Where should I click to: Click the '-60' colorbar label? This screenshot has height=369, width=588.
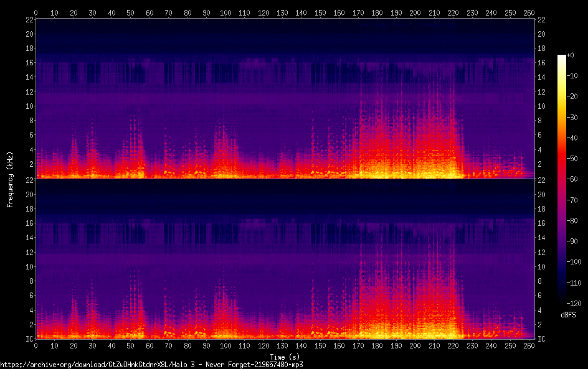point(572,179)
